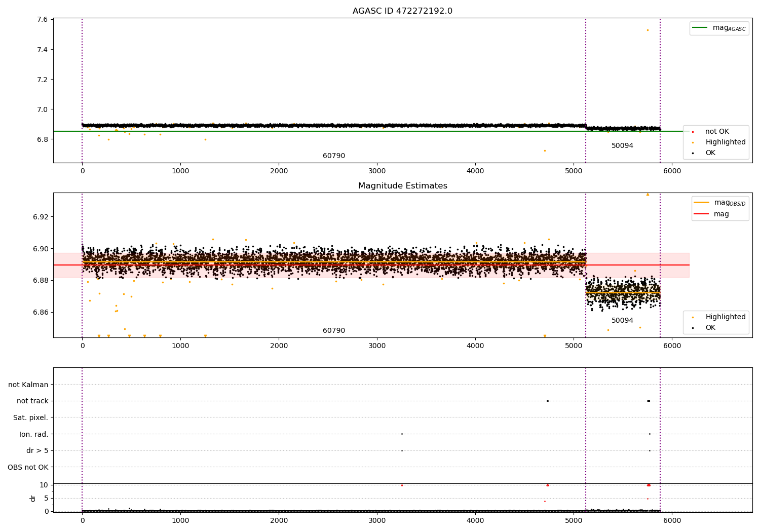Click the 5000 x-tick under bottom plot
Image resolution: width=760 pixels, height=532 pixels.
coord(574,521)
